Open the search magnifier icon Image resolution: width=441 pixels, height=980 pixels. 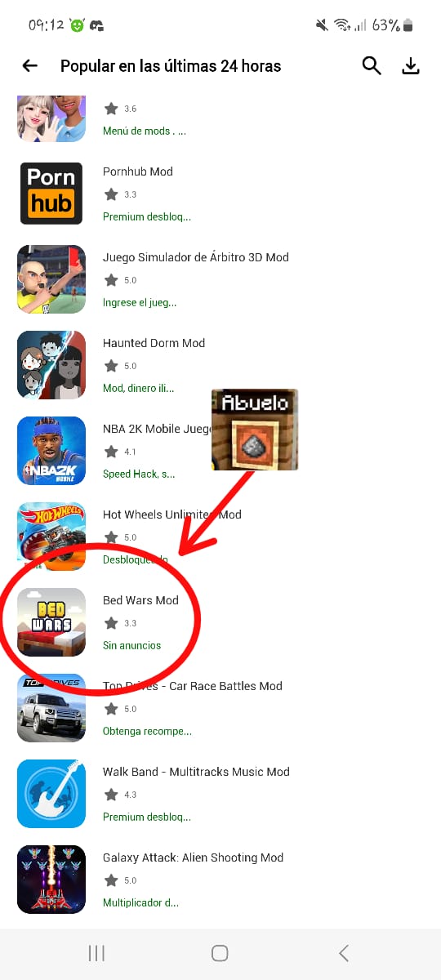372,66
